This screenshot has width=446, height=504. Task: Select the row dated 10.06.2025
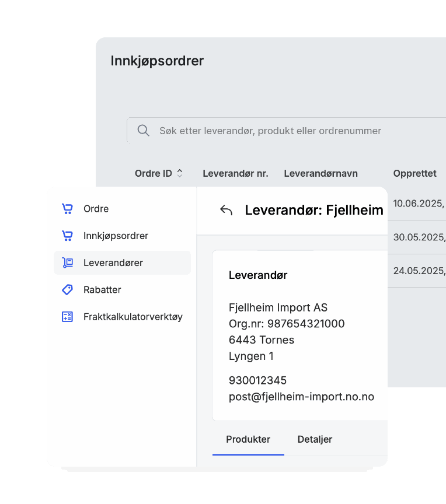click(417, 204)
